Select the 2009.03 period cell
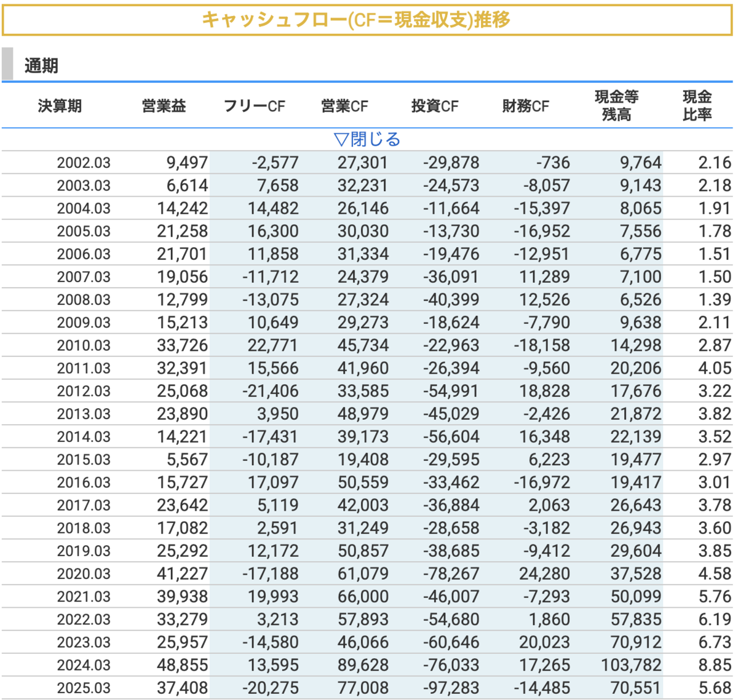The height and width of the screenshot is (700, 738). click(84, 322)
